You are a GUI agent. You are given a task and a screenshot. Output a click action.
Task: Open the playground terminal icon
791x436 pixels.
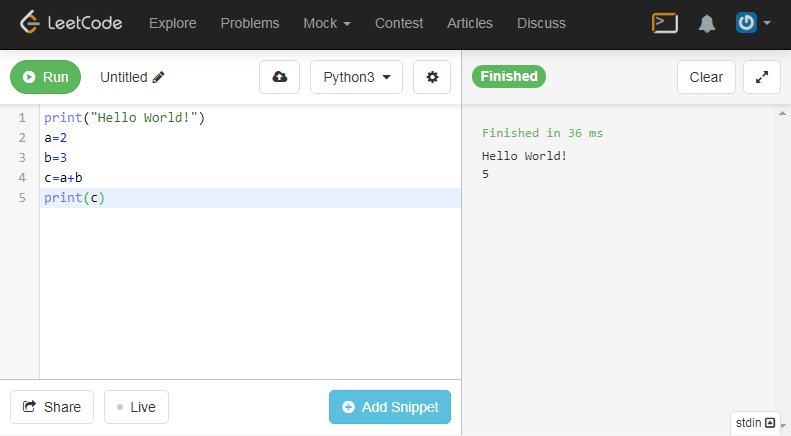pos(664,23)
